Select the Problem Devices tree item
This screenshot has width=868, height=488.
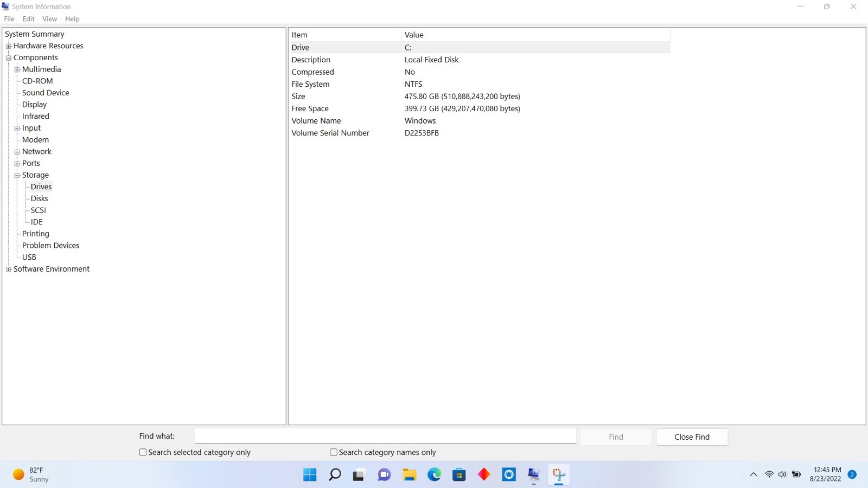50,246
